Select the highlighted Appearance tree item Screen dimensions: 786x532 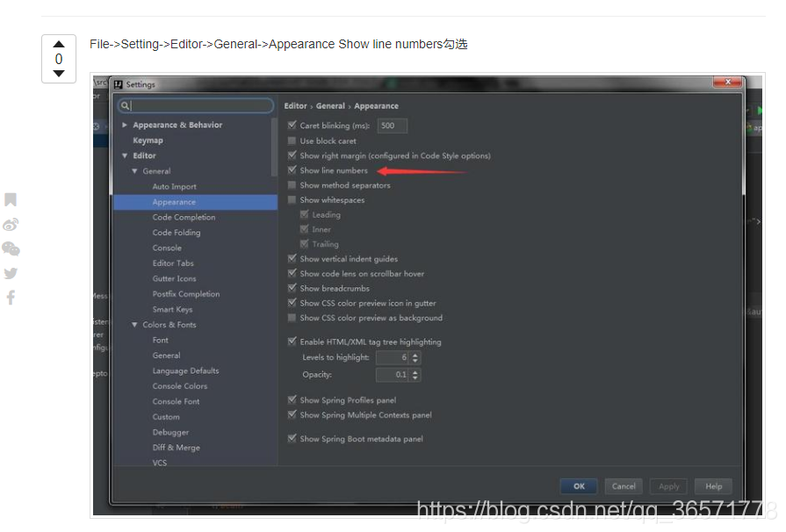point(196,202)
